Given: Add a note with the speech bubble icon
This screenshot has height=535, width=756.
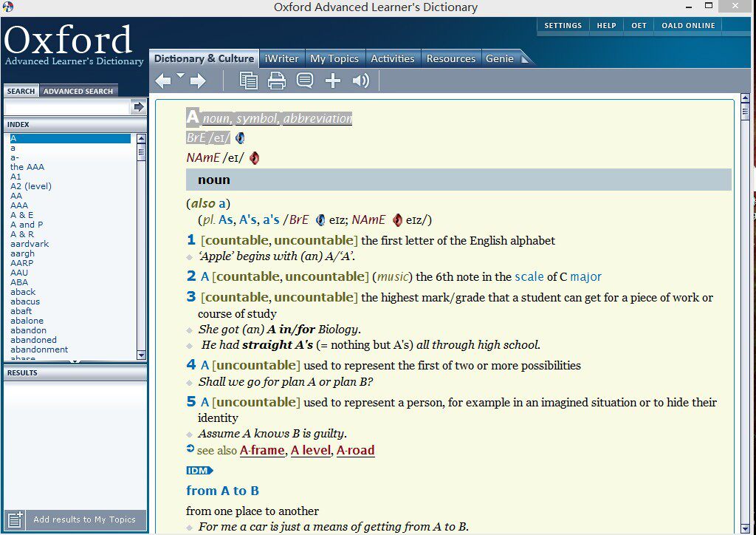Looking at the screenshot, I should pyautogui.click(x=305, y=80).
